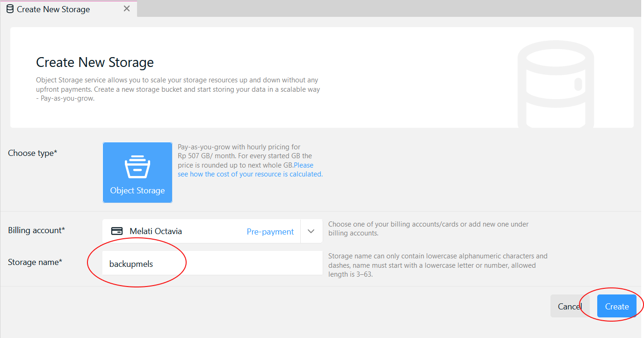Select the Object Storage type label
This screenshot has width=644, height=338.
pos(137,191)
